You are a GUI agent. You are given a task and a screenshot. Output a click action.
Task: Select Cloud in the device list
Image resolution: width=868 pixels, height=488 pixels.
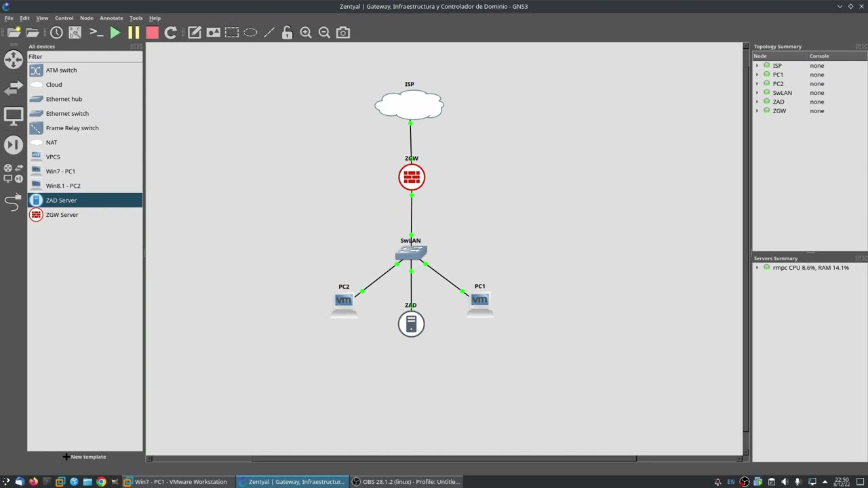85,85
